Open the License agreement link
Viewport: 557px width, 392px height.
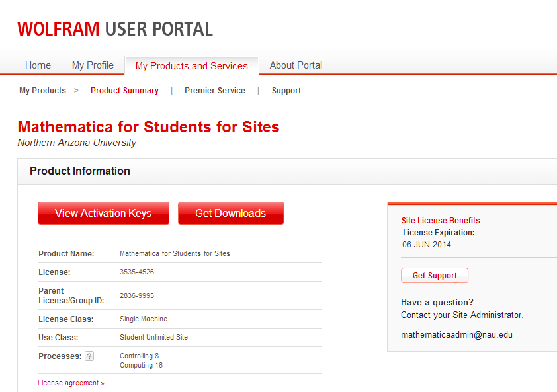(x=71, y=383)
